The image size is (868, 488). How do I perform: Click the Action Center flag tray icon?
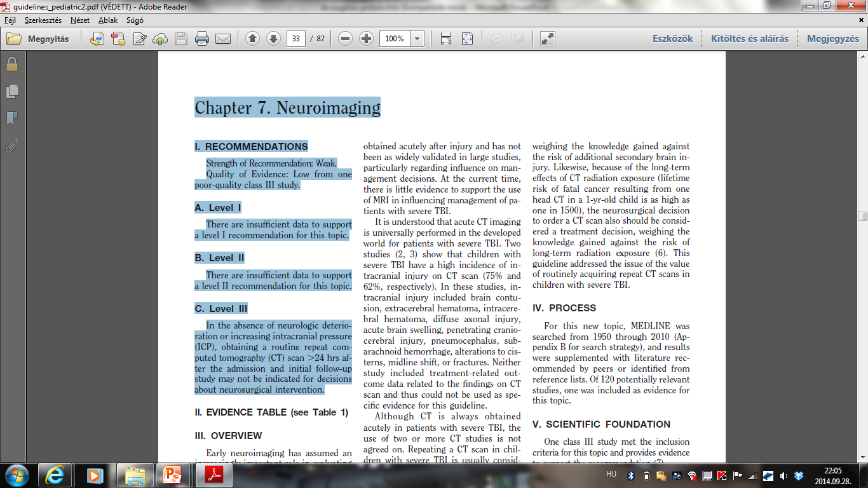(738, 475)
